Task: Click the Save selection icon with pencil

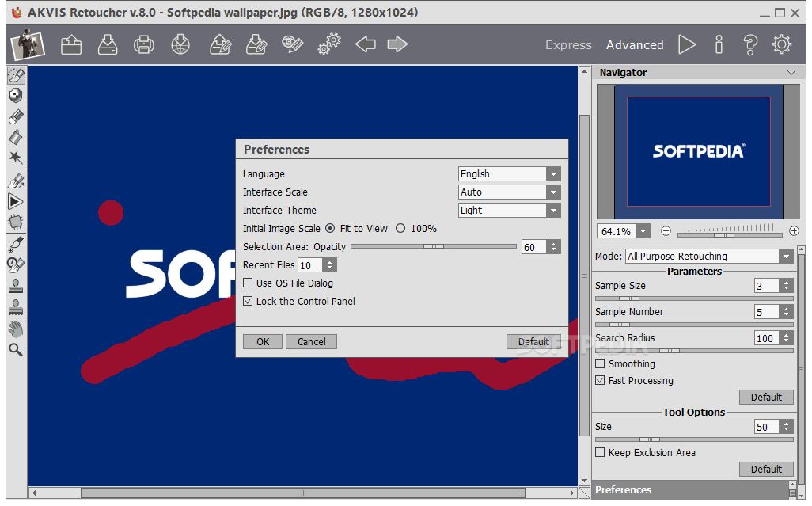Action: (x=256, y=44)
